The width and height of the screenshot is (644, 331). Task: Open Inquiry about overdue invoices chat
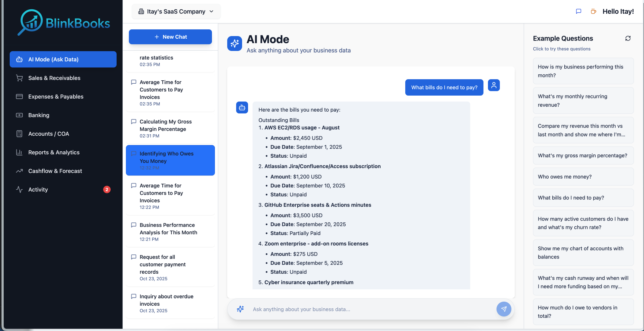(x=170, y=303)
